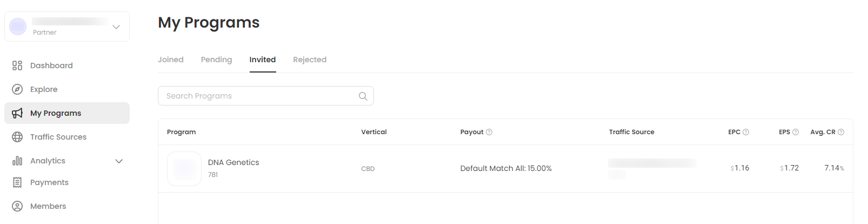Click the Traffic Sources globe icon
Image resolution: width=868 pixels, height=224 pixels.
click(x=17, y=137)
